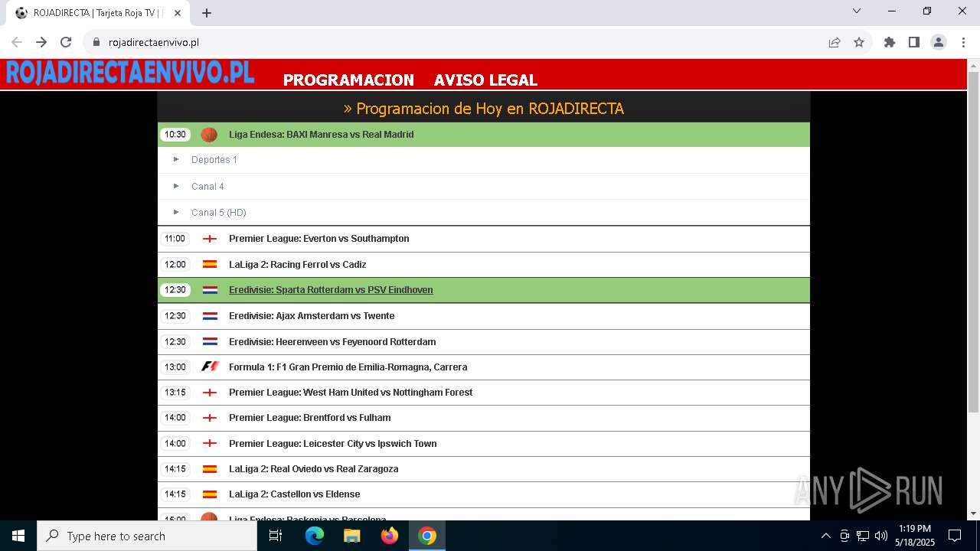Click the ROJADIRECTAENVIVO.PL site logo
The width and height of the screenshot is (980, 551).
(x=129, y=72)
